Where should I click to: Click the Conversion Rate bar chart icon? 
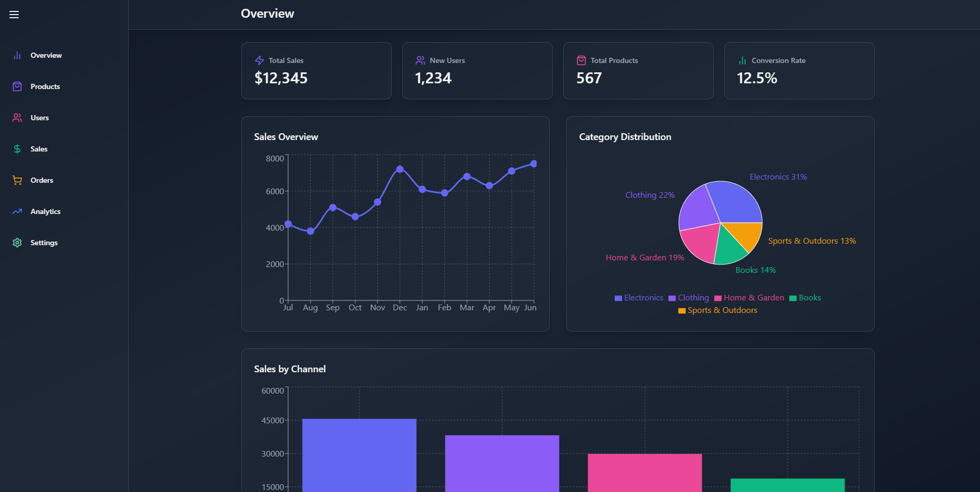[742, 60]
